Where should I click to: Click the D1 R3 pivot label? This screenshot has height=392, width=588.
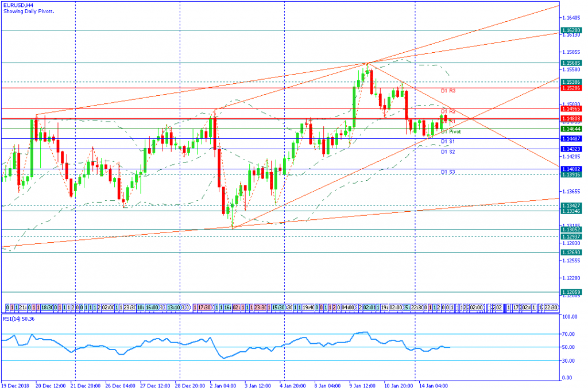coord(448,91)
